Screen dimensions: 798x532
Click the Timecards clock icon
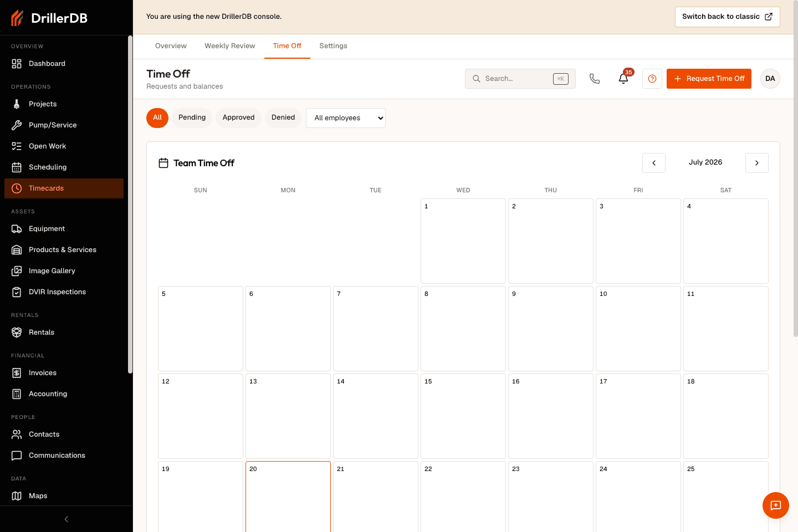(x=17, y=188)
